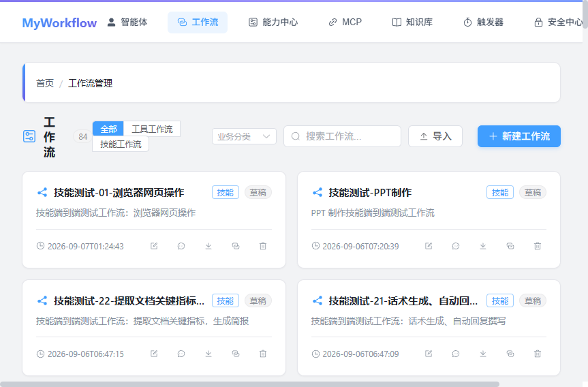Delete the 技能测试-PPT制作 workflow

click(538, 246)
